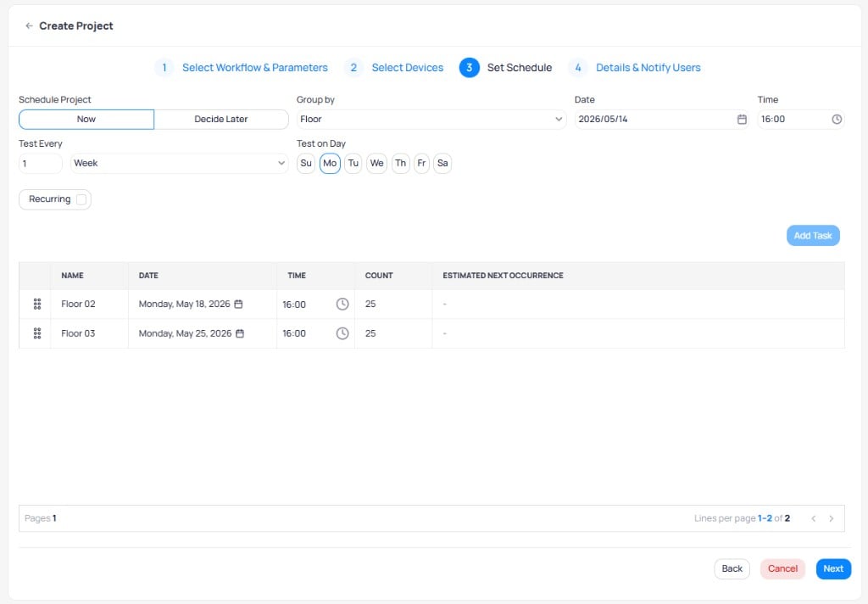Click the date Monday, May 18, 2026

tap(184, 305)
